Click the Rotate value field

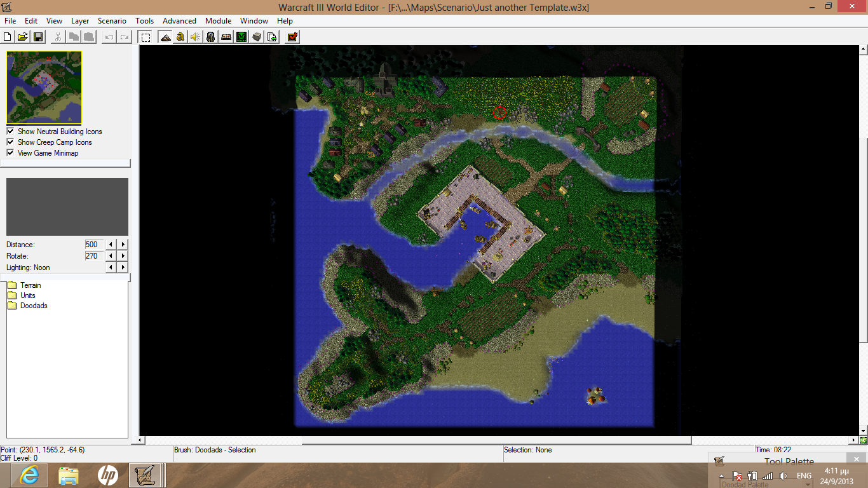point(93,256)
